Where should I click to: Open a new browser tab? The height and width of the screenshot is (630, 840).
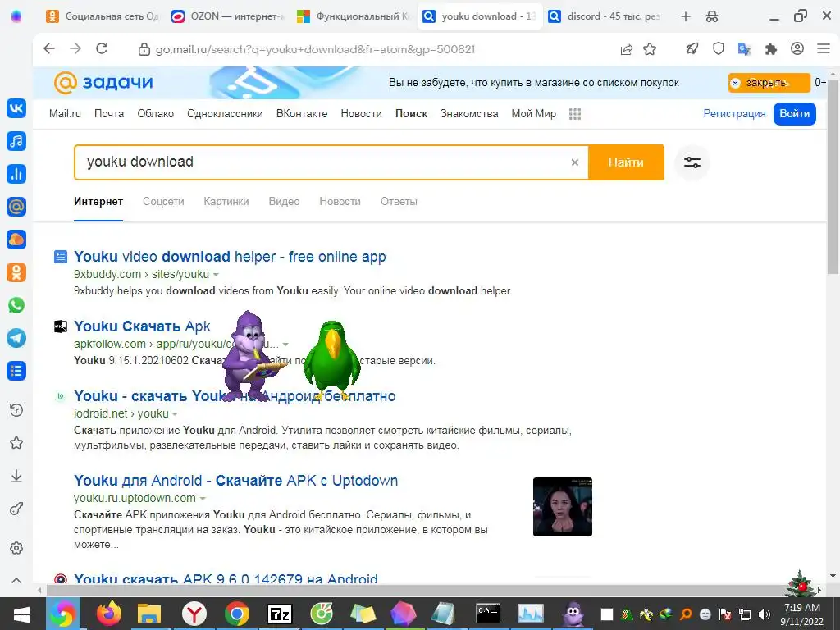click(x=686, y=16)
